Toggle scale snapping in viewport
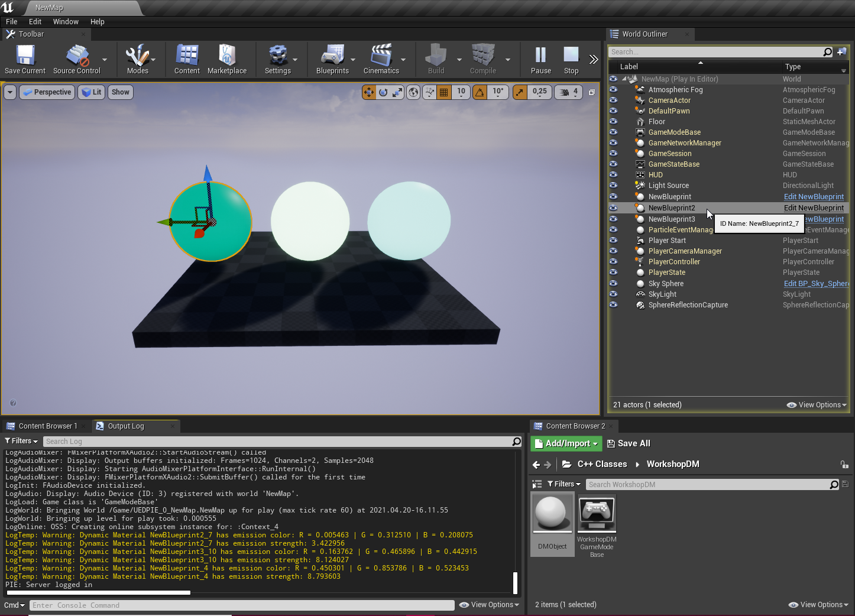 (520, 92)
